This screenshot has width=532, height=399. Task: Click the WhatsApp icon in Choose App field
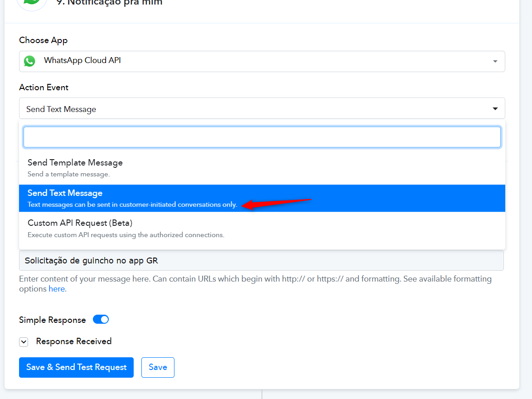coord(29,61)
